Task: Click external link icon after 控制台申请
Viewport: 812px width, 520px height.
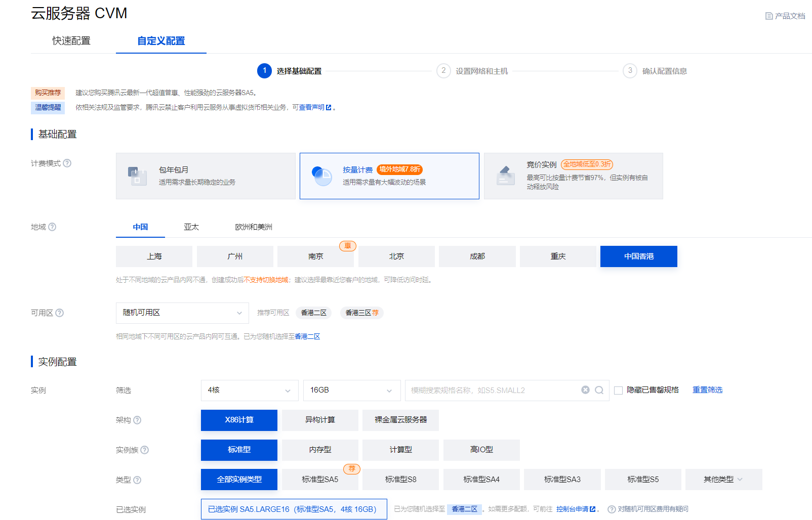Action: click(593, 509)
